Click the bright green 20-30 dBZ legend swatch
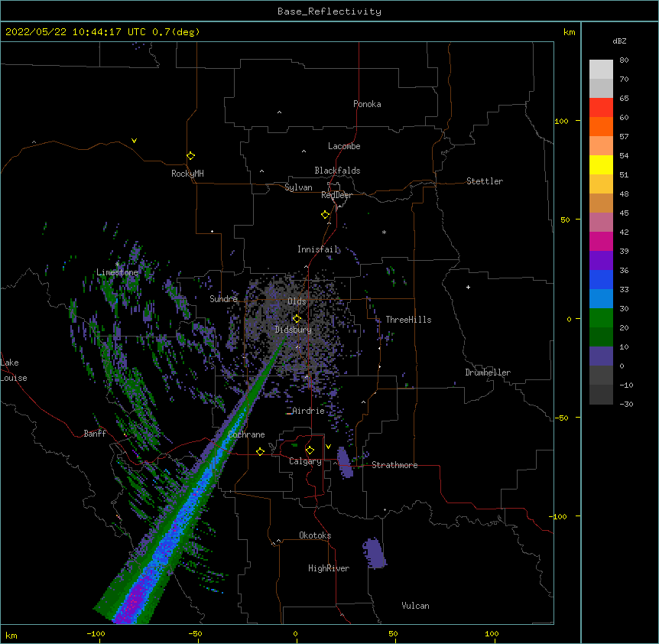 pos(601,318)
